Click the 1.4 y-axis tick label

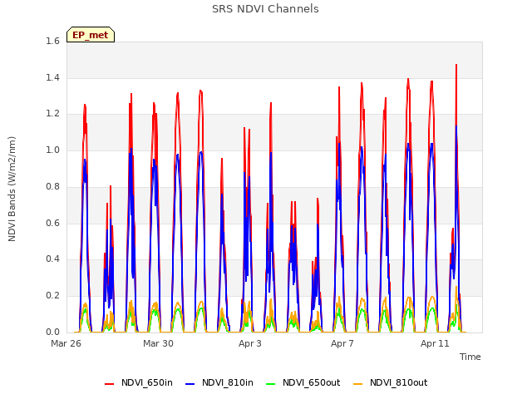click(x=52, y=77)
